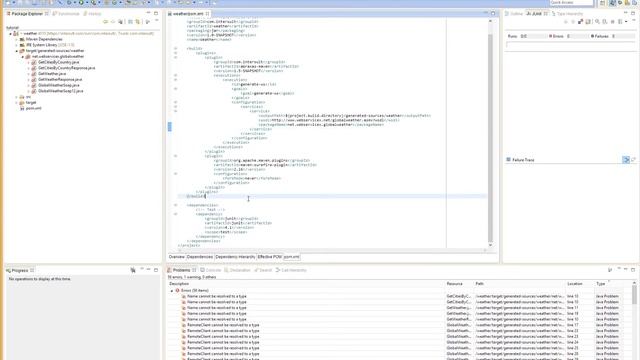The width and height of the screenshot is (640, 360).
Task: Go to Previous Failed Test in JUnit
Action: (573, 22)
